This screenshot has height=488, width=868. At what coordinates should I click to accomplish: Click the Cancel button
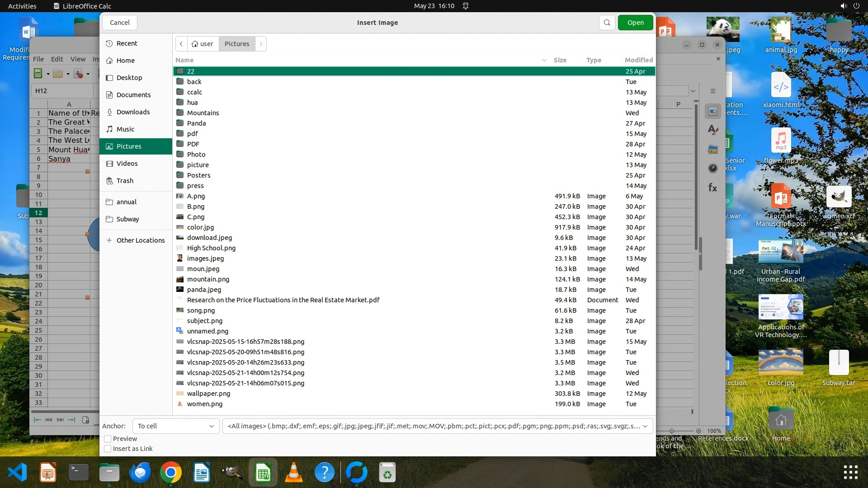(x=119, y=23)
